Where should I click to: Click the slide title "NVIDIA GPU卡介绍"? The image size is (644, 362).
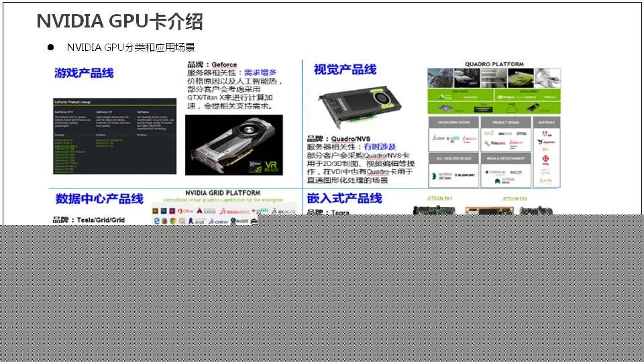(119, 21)
